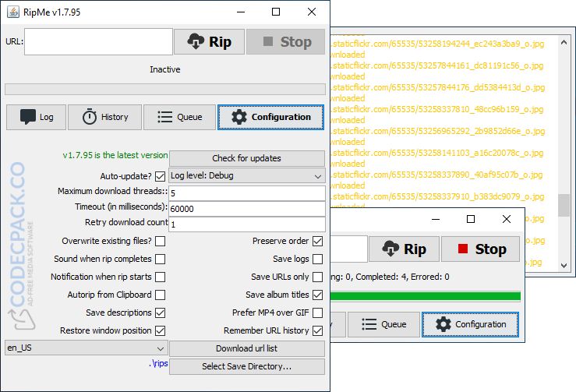Click the Timeout in milliseconds field
Screen dimensions: 576x392
pos(247,209)
